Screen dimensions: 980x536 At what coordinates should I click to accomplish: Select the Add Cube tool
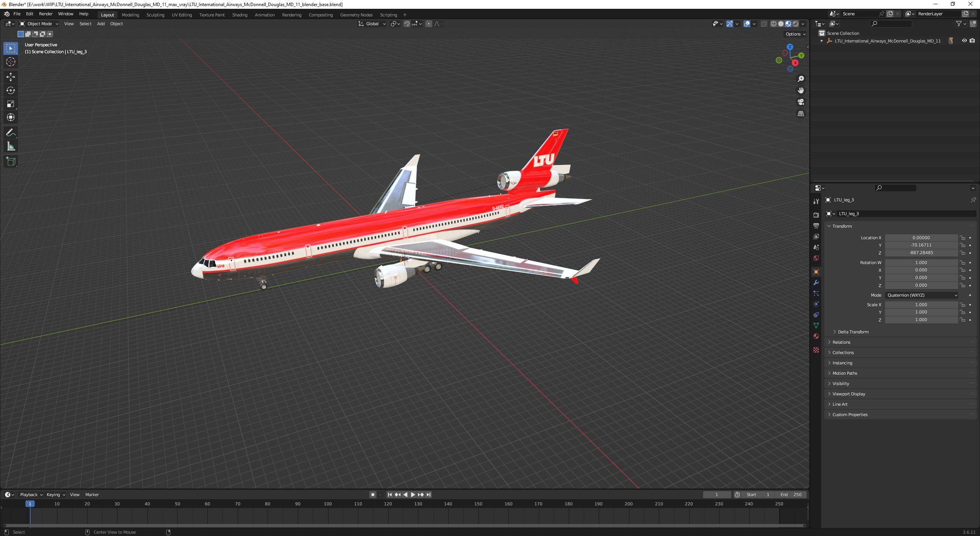tap(11, 161)
